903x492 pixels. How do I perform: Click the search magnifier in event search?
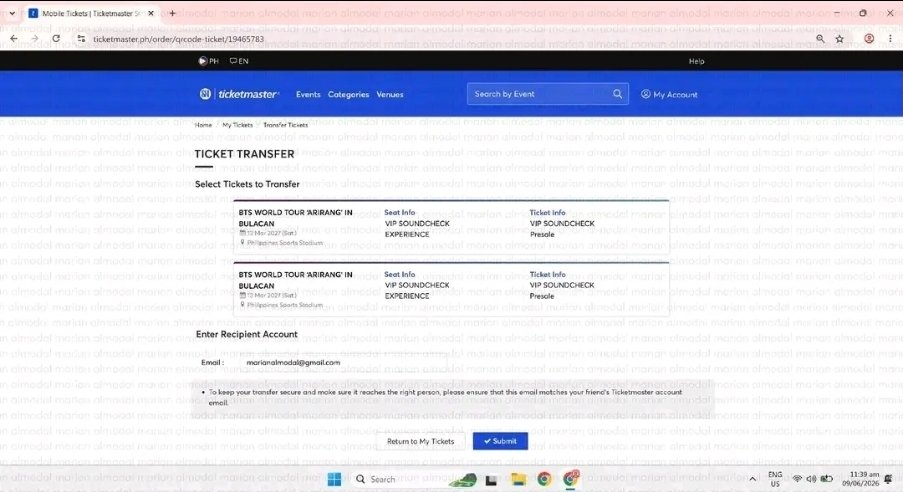pyautogui.click(x=617, y=93)
